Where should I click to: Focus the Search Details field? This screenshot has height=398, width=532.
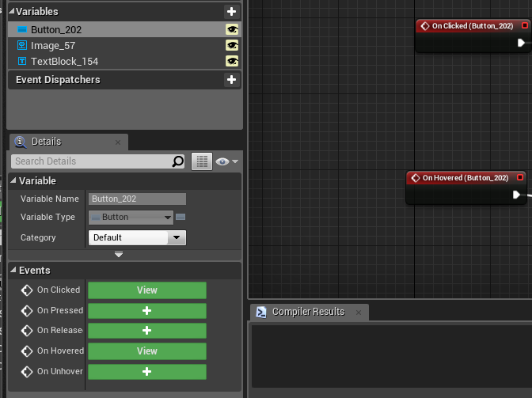(x=97, y=161)
